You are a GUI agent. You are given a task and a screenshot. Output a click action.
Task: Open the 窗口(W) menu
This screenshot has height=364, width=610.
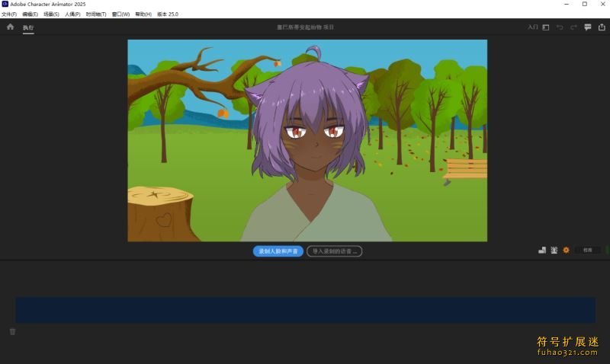[x=120, y=14]
